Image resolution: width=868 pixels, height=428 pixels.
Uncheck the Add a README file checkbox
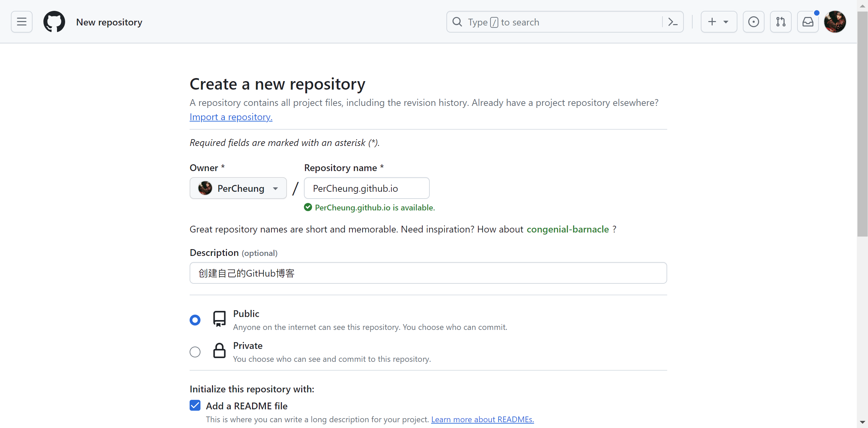pyautogui.click(x=195, y=406)
